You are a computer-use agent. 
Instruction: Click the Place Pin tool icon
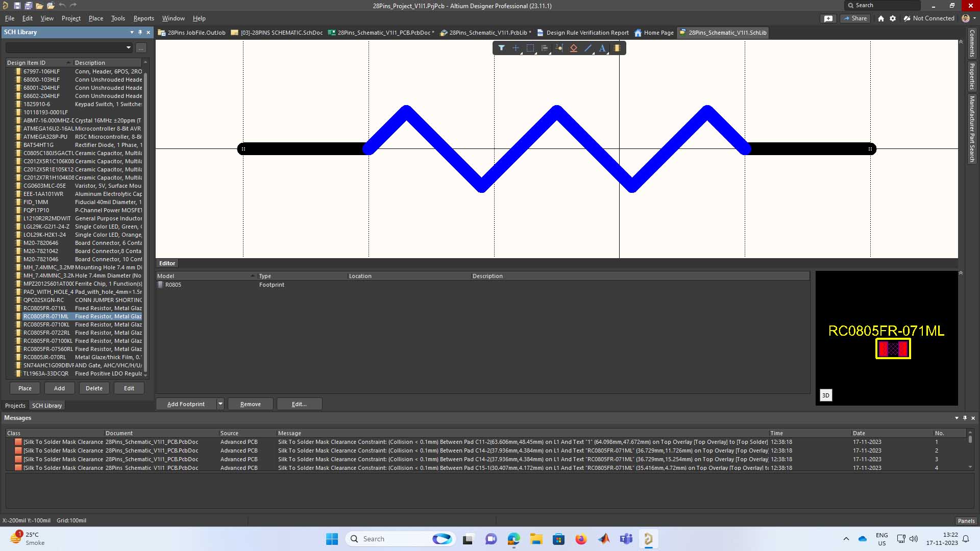tap(559, 48)
